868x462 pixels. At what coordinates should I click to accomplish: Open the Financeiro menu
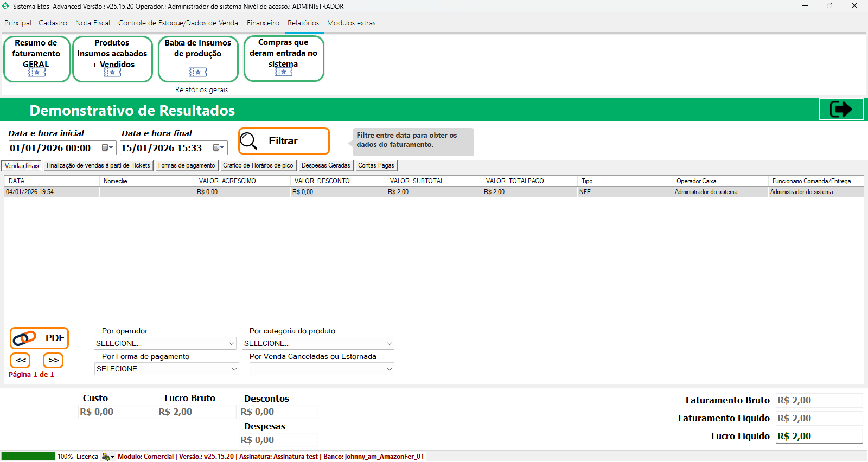point(263,23)
